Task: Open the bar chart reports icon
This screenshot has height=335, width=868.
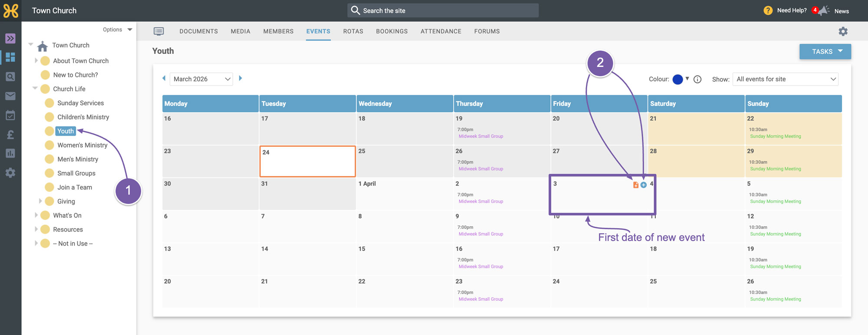Action: 10,153
